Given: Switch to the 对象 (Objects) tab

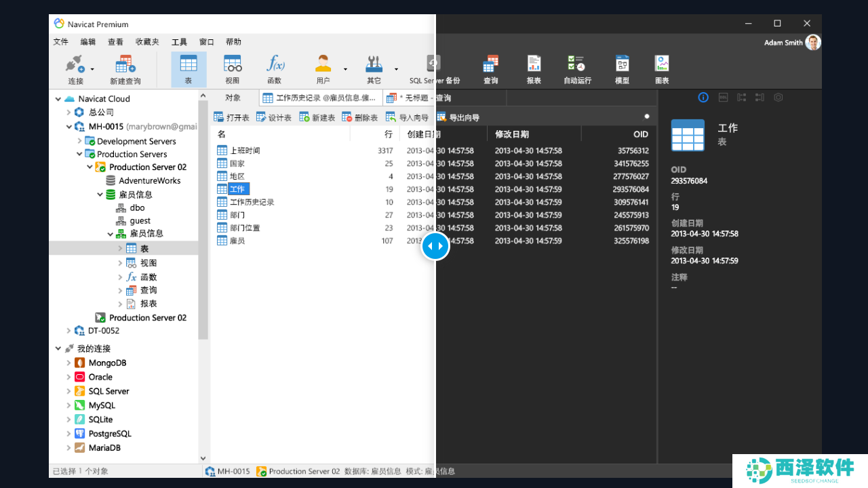Looking at the screenshot, I should (x=233, y=98).
